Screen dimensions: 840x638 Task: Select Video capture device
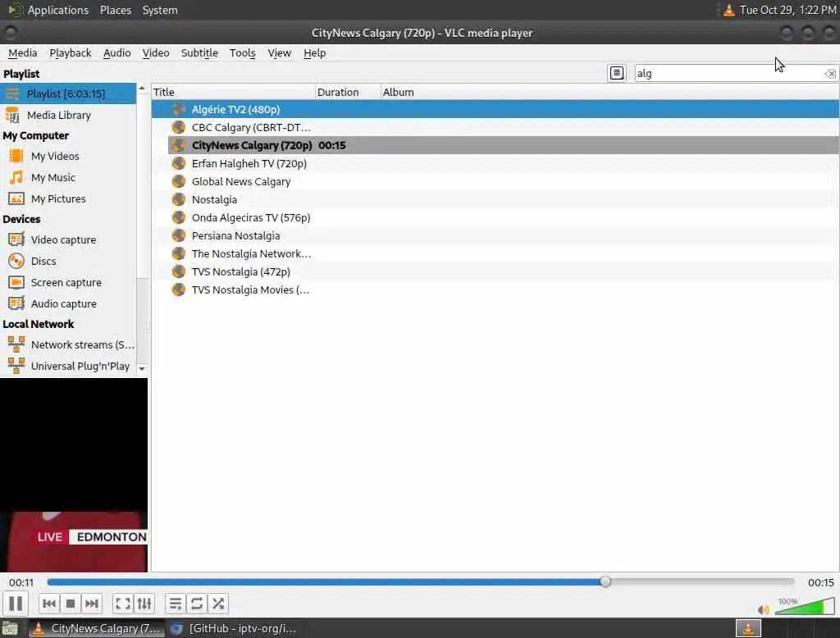[68, 239]
